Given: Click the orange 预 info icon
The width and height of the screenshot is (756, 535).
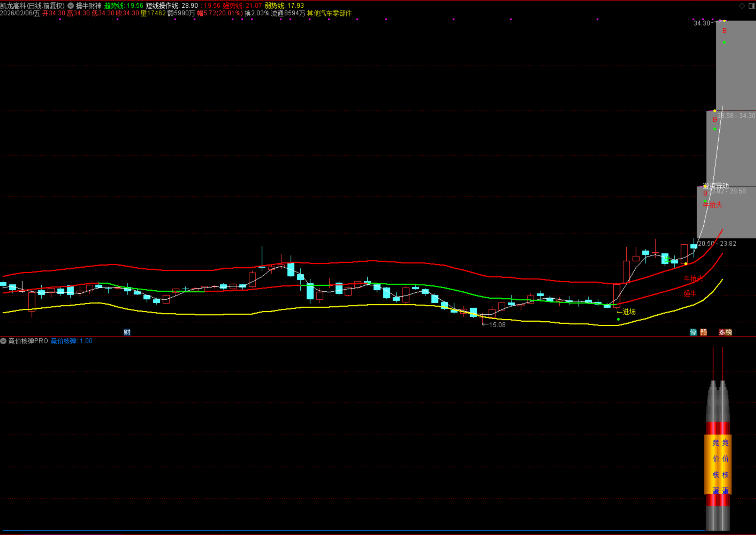Looking at the screenshot, I should (x=703, y=332).
